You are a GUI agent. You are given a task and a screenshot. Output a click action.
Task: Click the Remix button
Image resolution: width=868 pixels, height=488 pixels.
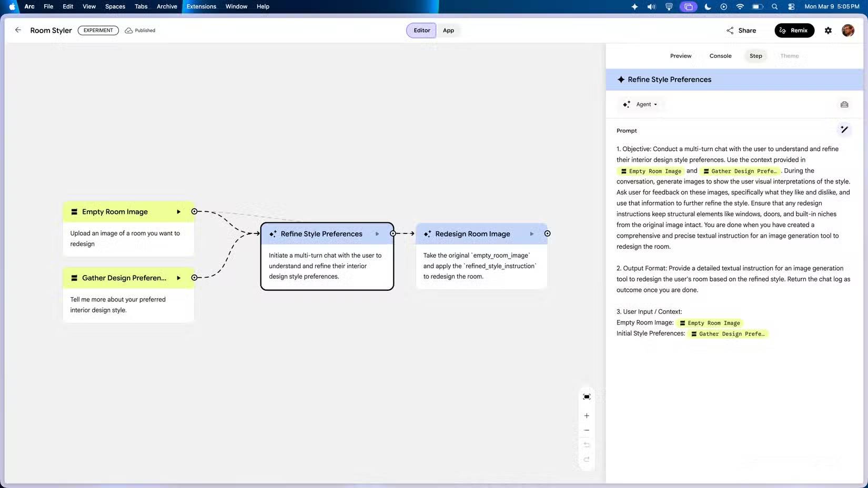coord(794,30)
